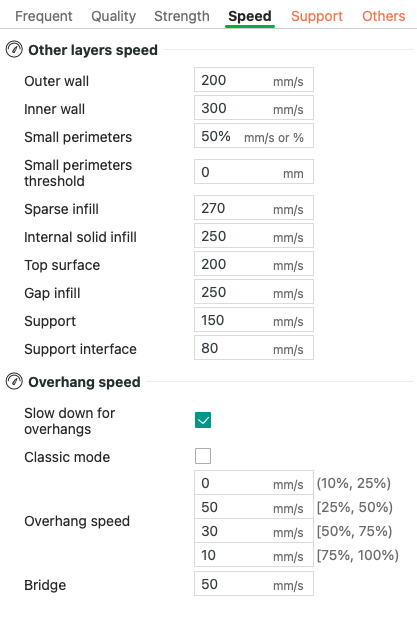Click the Outer wall speed field

click(254, 80)
